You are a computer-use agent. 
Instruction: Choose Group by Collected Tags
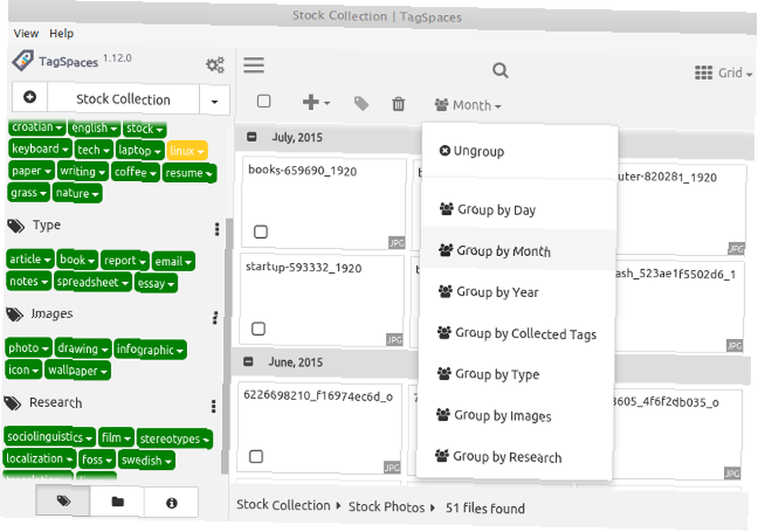[x=517, y=333]
